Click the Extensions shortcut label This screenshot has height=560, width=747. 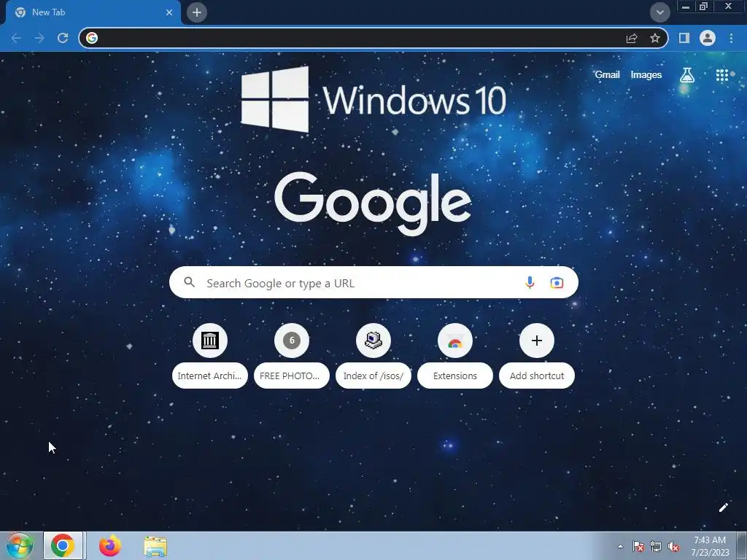[x=455, y=376]
